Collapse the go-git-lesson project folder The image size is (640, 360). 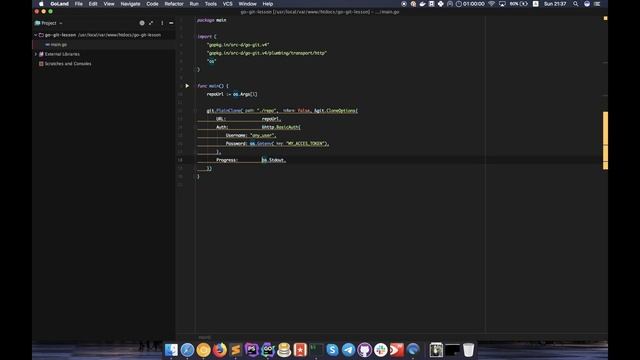pyautogui.click(x=36, y=35)
